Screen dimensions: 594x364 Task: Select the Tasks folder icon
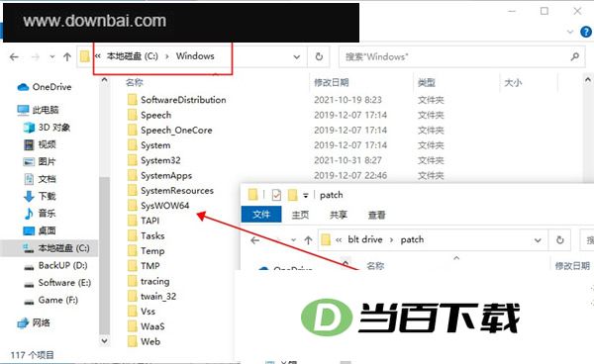click(x=133, y=235)
